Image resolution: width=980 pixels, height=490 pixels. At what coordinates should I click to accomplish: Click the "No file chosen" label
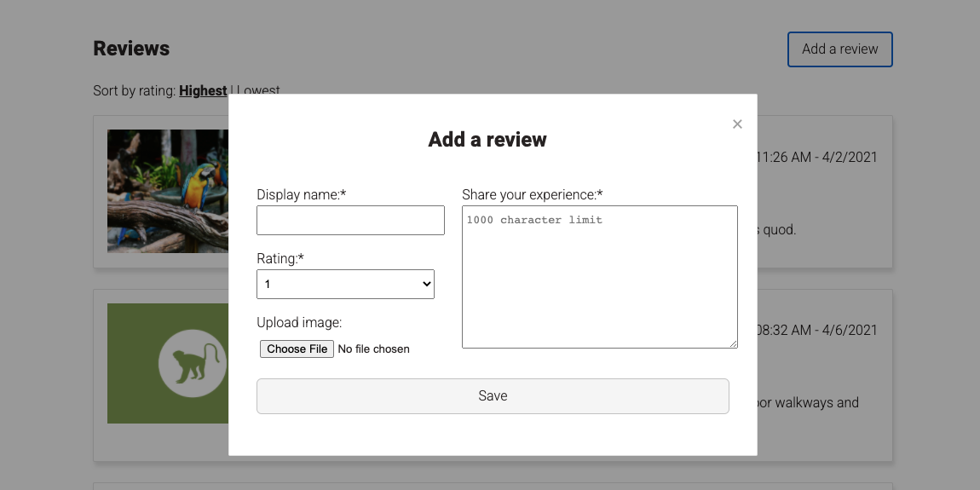(x=374, y=349)
